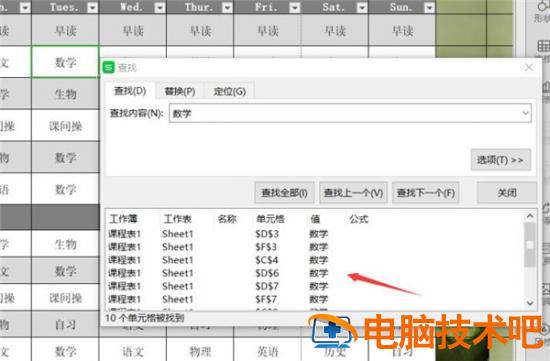
Task: Select the result row for $D$3
Action: (x=315, y=234)
